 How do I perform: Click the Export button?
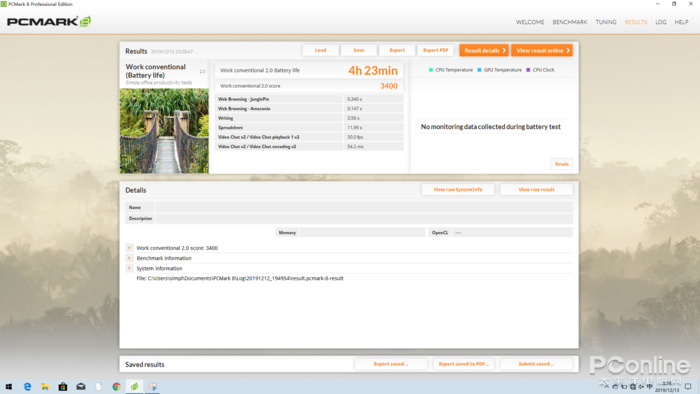[x=397, y=50]
